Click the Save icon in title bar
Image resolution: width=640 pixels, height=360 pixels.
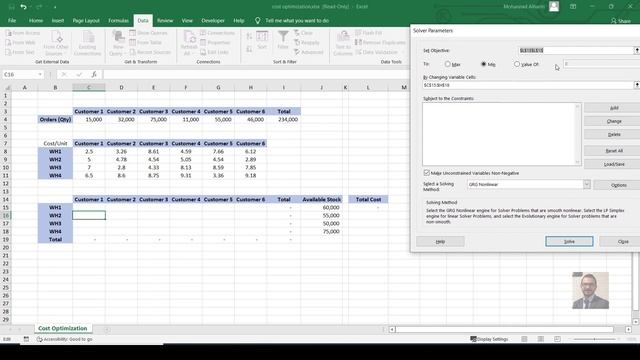tap(11, 7)
